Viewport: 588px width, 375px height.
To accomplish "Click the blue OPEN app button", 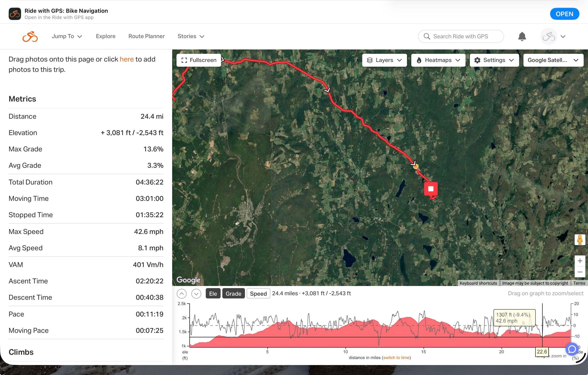I will click(564, 14).
